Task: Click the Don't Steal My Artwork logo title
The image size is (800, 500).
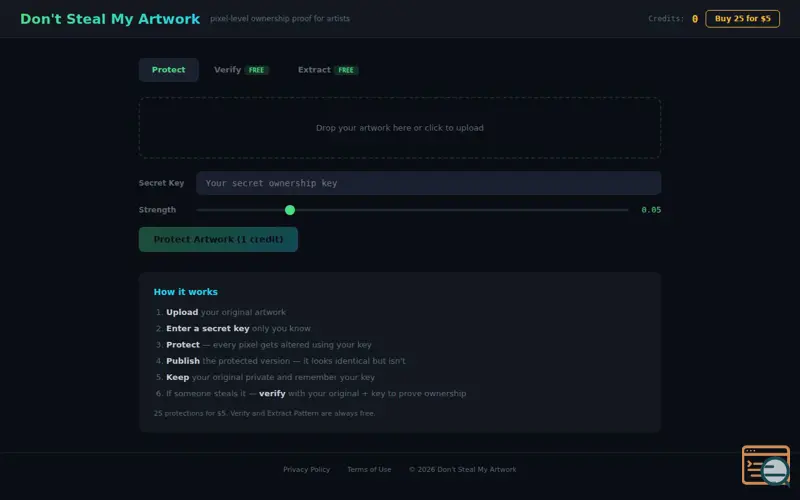Action: [x=110, y=19]
